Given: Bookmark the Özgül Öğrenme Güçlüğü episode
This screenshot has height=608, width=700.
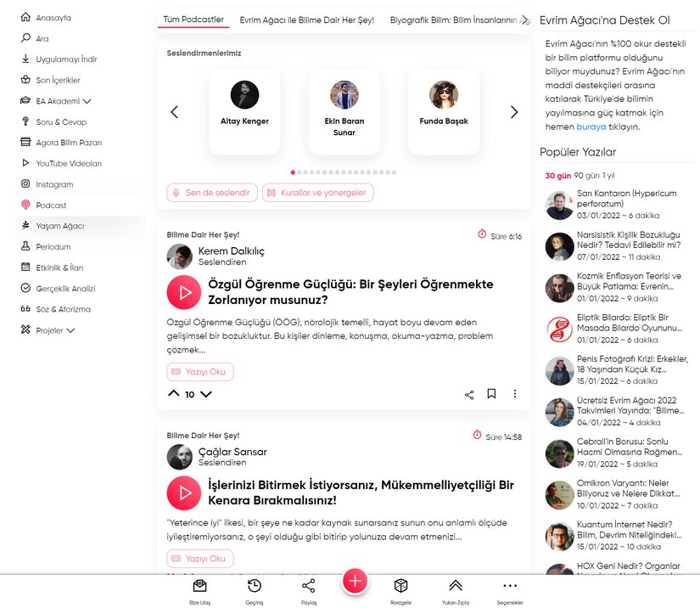Looking at the screenshot, I should click(491, 393).
